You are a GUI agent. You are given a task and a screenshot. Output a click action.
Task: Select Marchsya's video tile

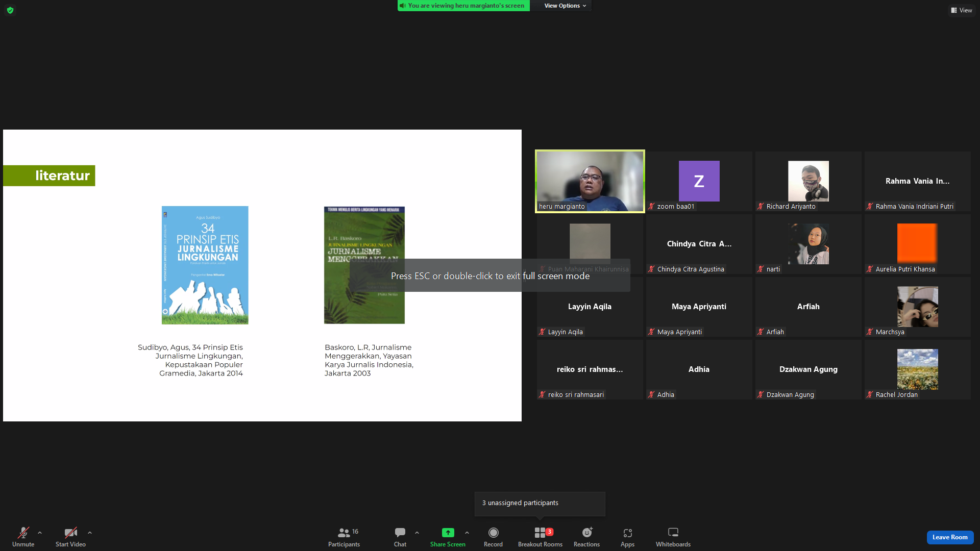click(x=917, y=307)
